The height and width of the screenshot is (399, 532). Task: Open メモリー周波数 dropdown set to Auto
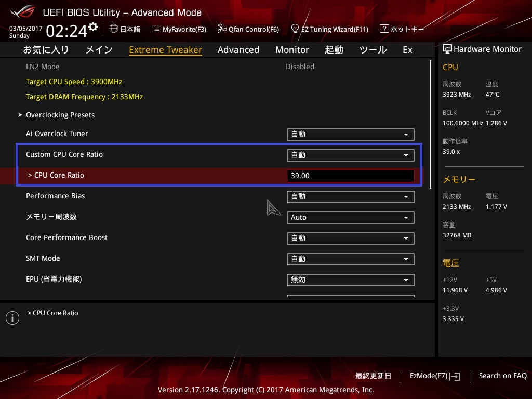coord(351,218)
